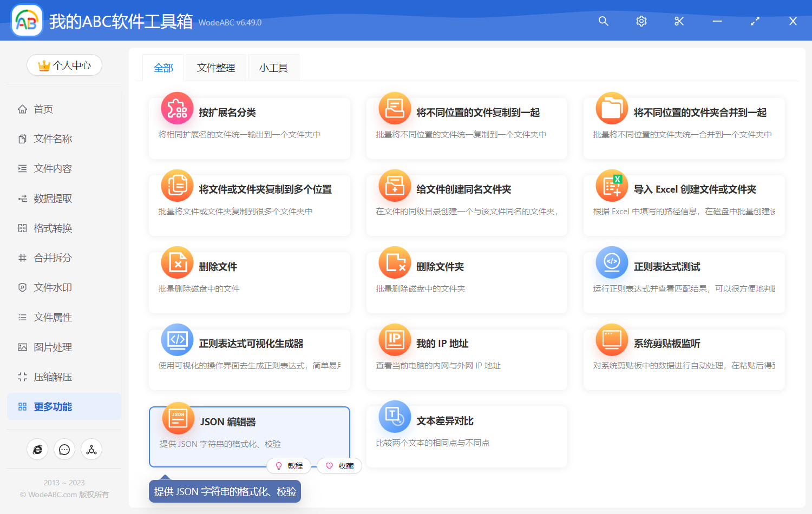Click the 文本差异对比 icon

pos(395,417)
